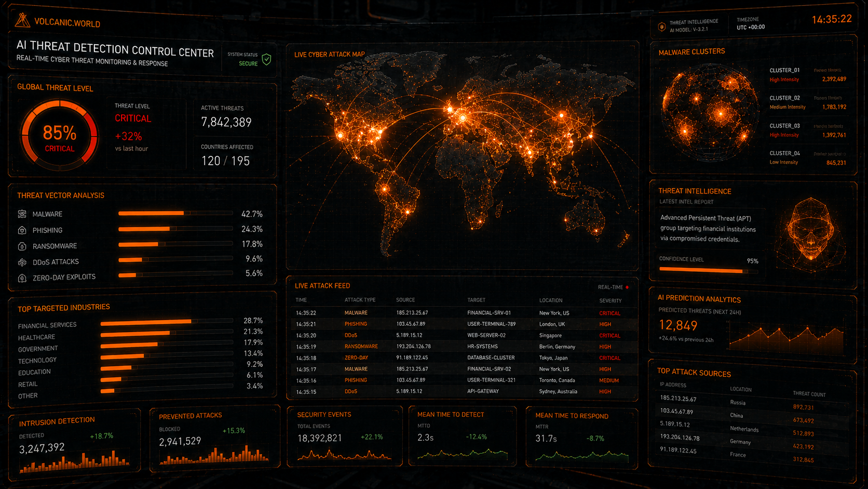Click IP 185.213.25.67 in Top Attack Sources
The image size is (868, 489).
click(x=678, y=399)
